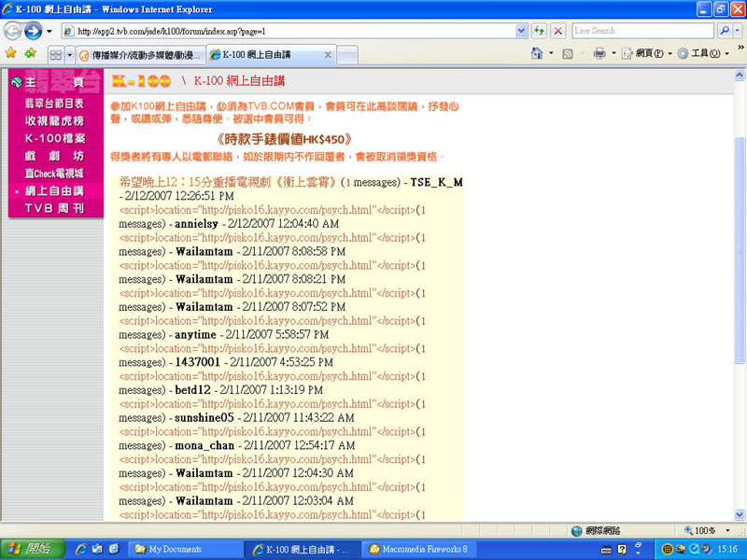This screenshot has width=747, height=560.
Task: Click the keyboard language bar icon
Action: coord(606,550)
